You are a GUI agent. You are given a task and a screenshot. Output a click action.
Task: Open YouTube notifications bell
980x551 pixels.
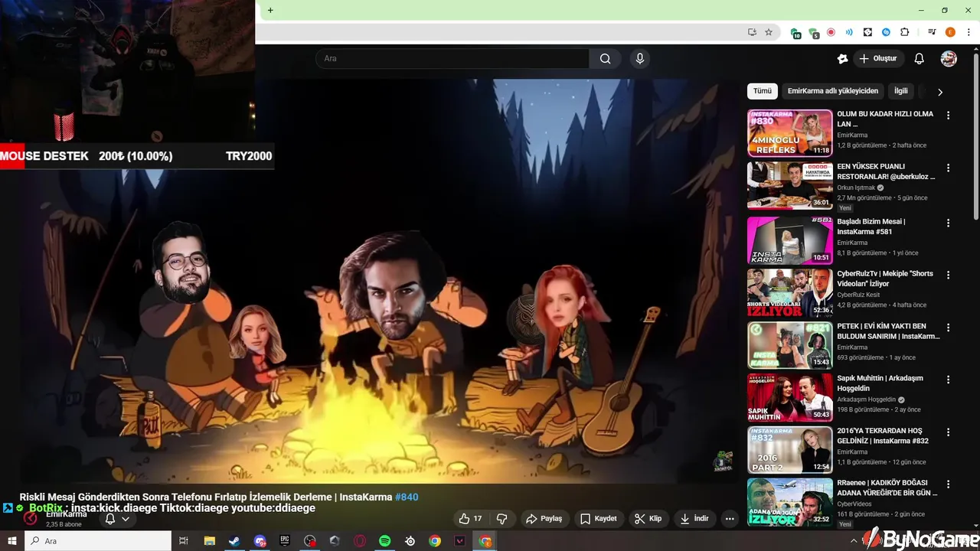coord(920,59)
